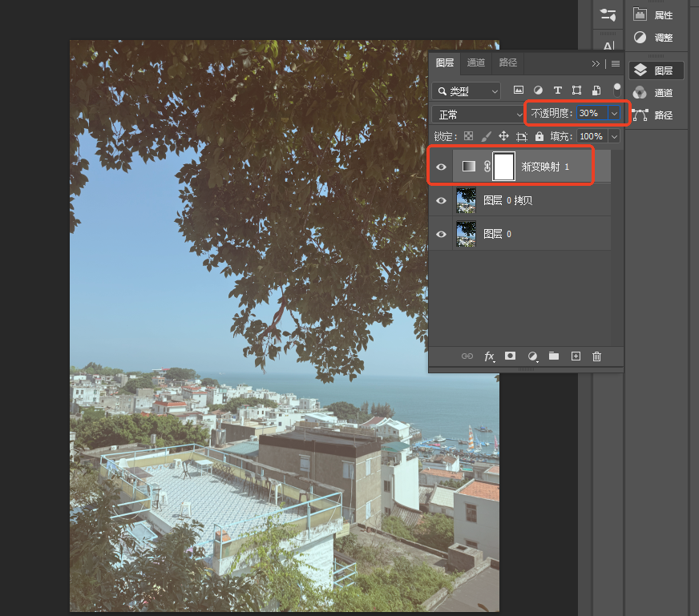Hide the 图层 0 拷贝 layer

pyautogui.click(x=441, y=200)
